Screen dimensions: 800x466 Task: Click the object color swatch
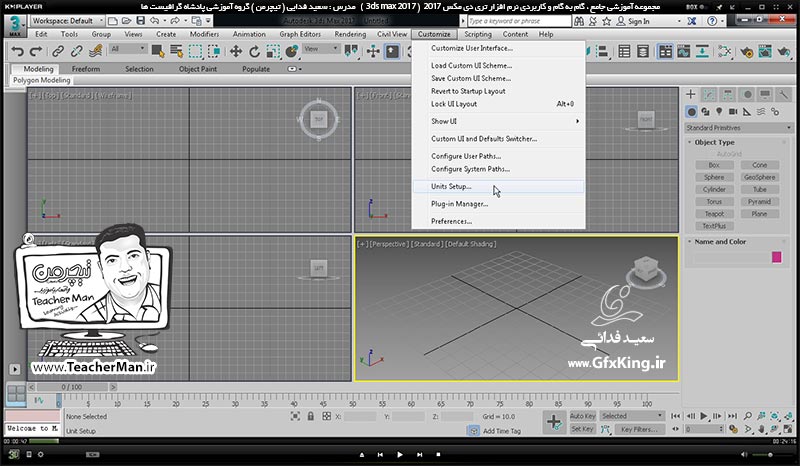pos(777,257)
